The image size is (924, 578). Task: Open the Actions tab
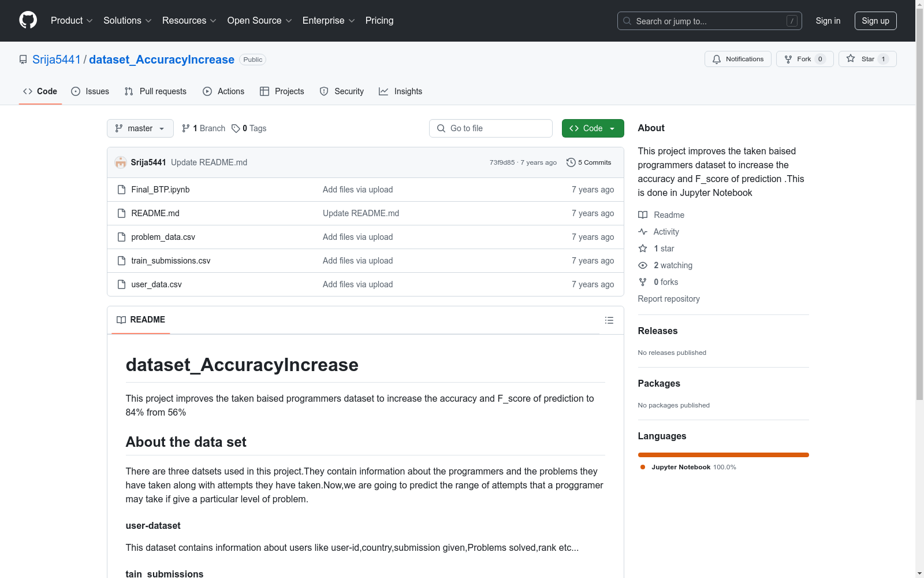(x=223, y=91)
